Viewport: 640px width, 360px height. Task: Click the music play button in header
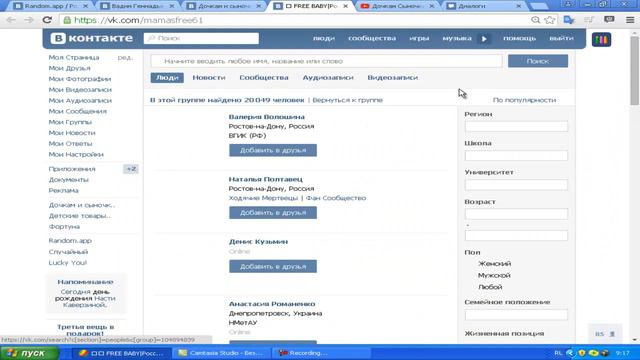pyautogui.click(x=484, y=39)
